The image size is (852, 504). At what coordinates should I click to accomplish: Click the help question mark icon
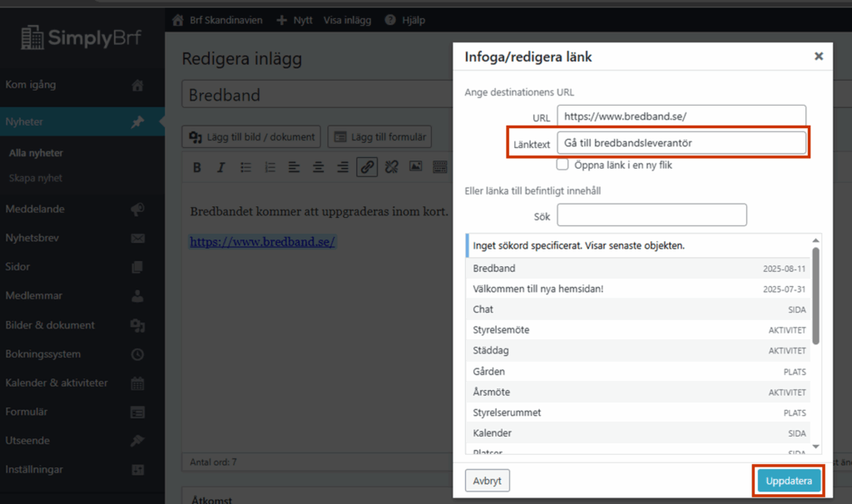(390, 20)
